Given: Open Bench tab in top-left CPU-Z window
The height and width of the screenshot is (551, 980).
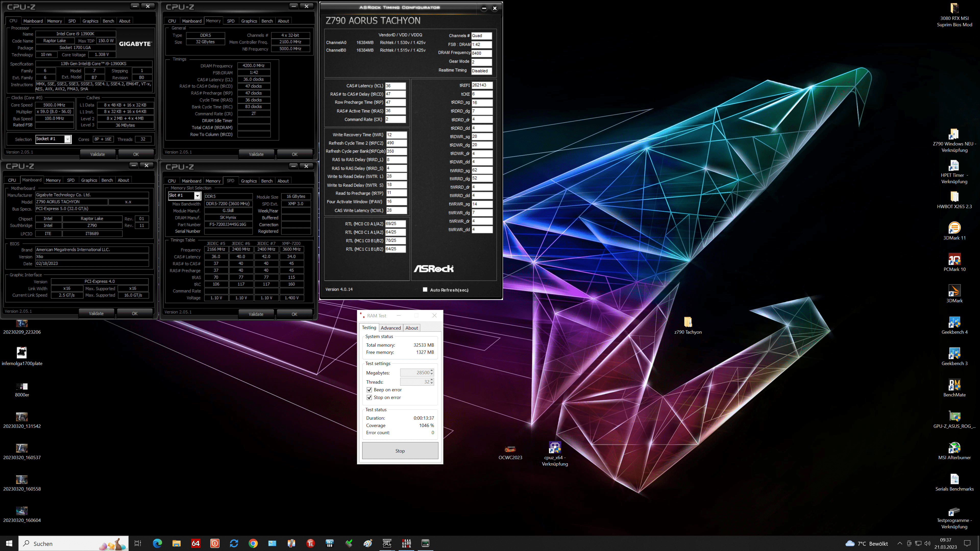Looking at the screenshot, I should click(108, 21).
